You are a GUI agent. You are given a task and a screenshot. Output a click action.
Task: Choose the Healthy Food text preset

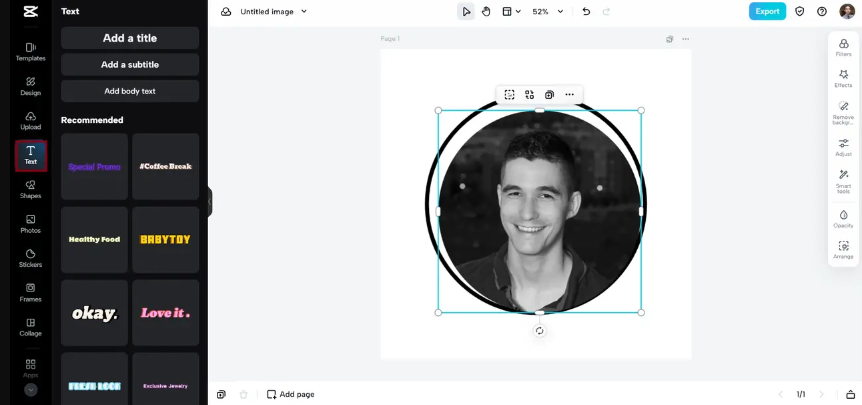95,240
